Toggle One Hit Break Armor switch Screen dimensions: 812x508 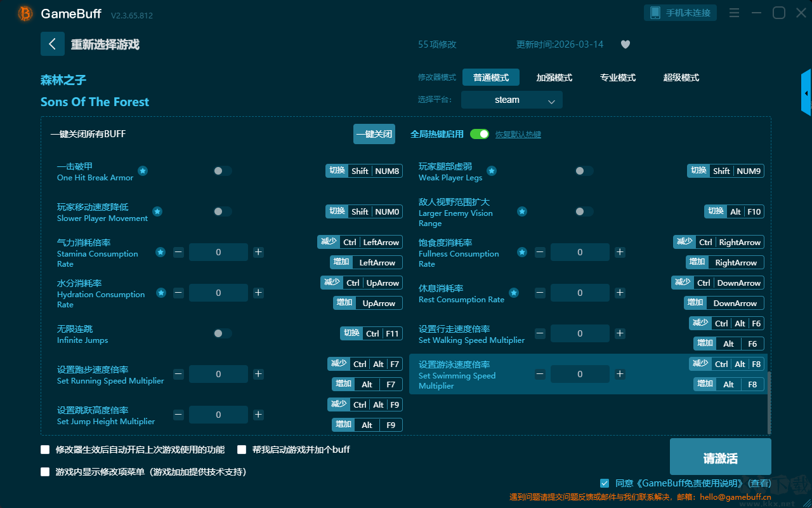click(222, 171)
